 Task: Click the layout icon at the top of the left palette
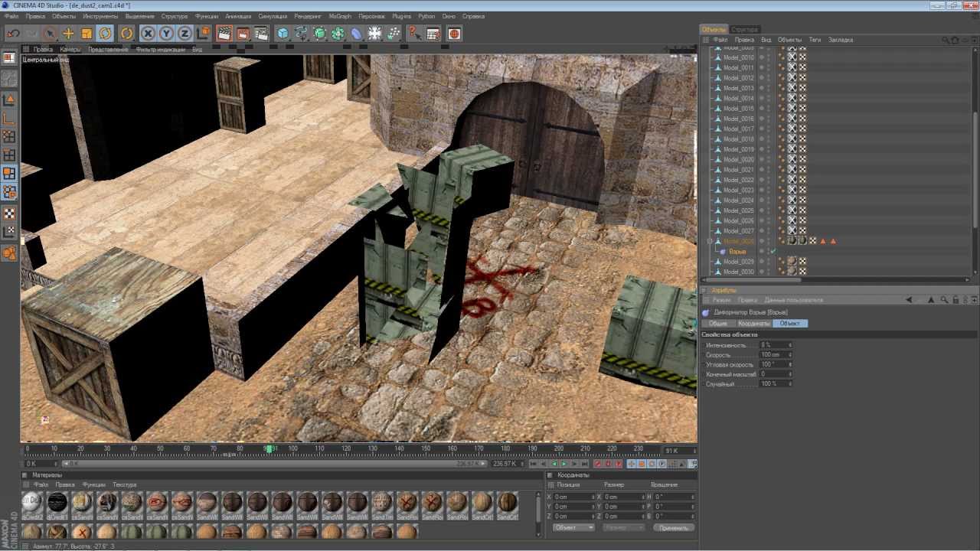[x=9, y=57]
